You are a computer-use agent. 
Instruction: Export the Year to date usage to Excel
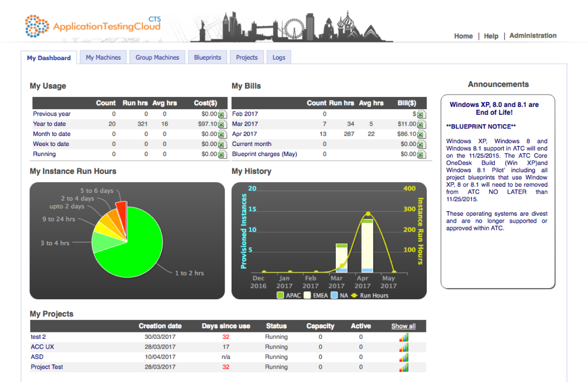tap(222, 124)
